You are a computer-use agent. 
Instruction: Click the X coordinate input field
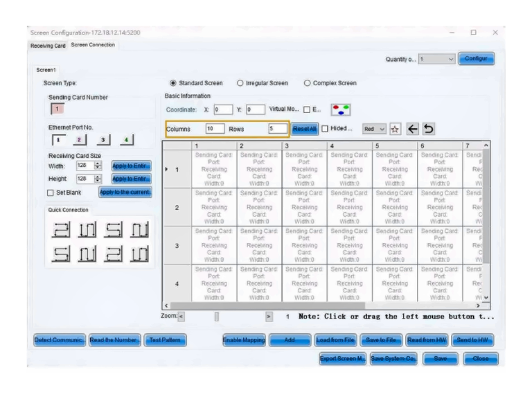point(223,110)
